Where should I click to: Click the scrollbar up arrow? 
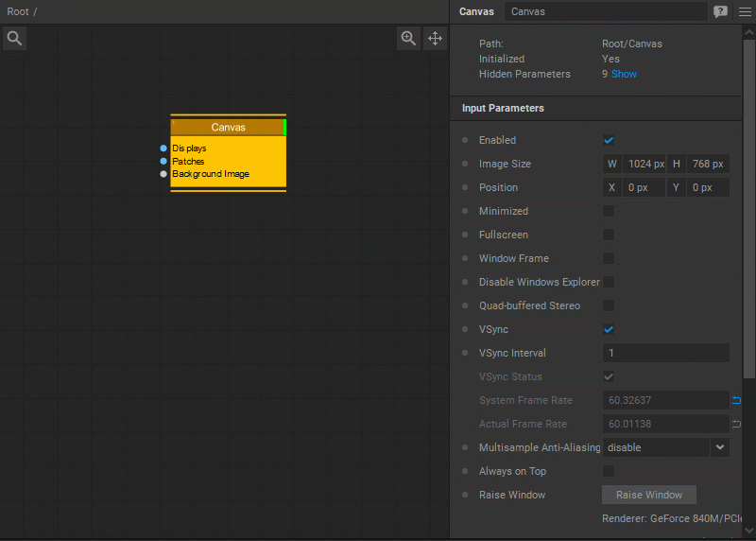(749, 32)
